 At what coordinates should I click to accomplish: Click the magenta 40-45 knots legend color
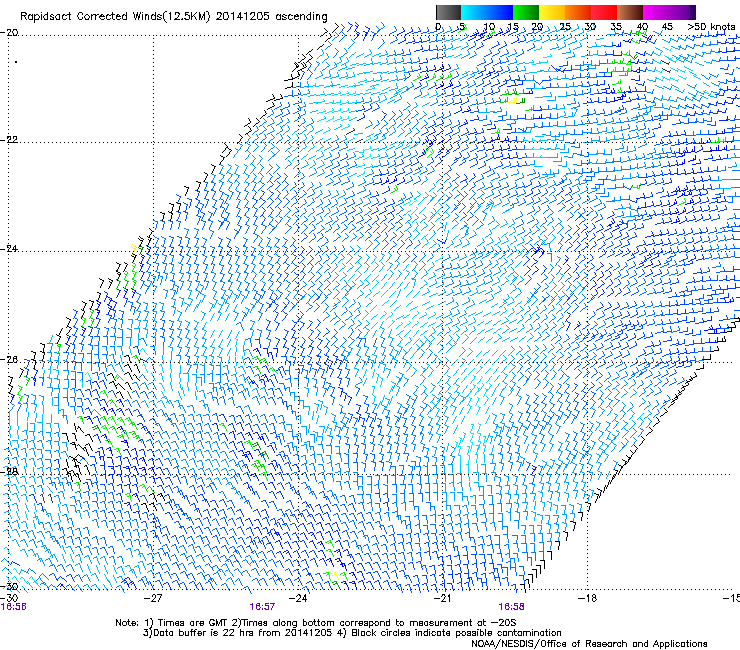656,12
